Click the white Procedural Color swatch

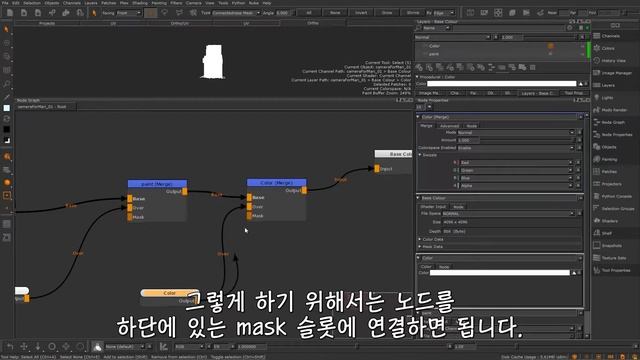(502, 84)
